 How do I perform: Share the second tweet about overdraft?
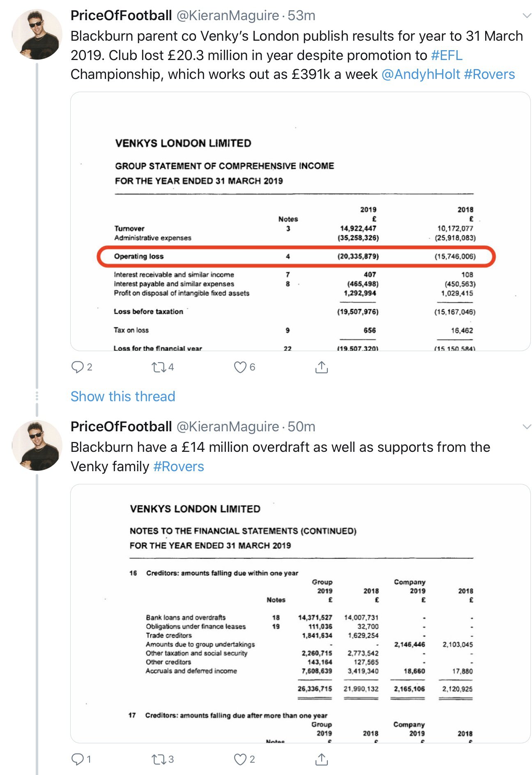321,759
